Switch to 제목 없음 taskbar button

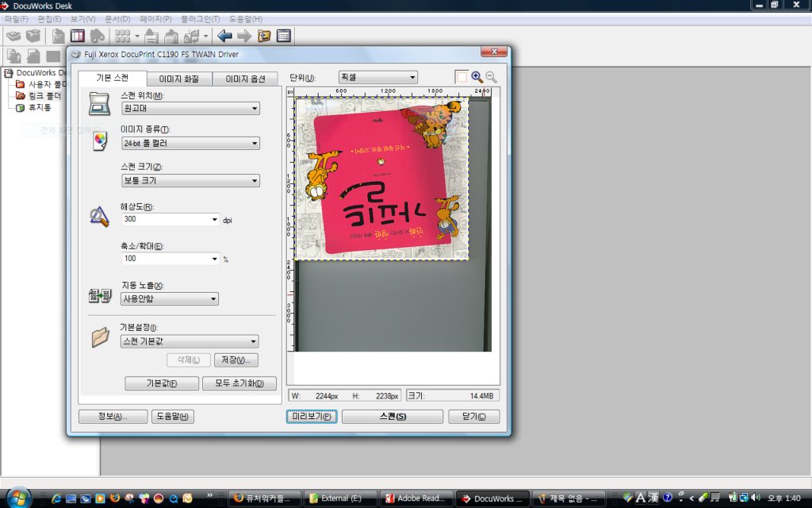[568, 498]
